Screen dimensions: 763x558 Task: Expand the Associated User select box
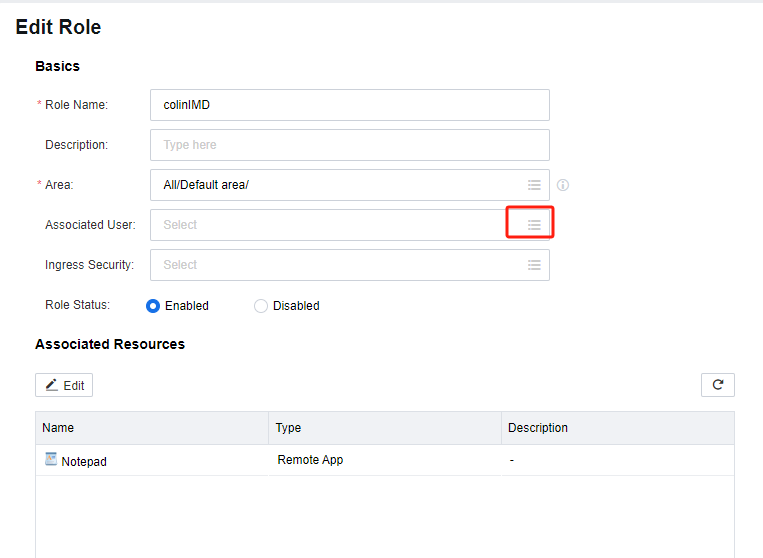[330, 225]
